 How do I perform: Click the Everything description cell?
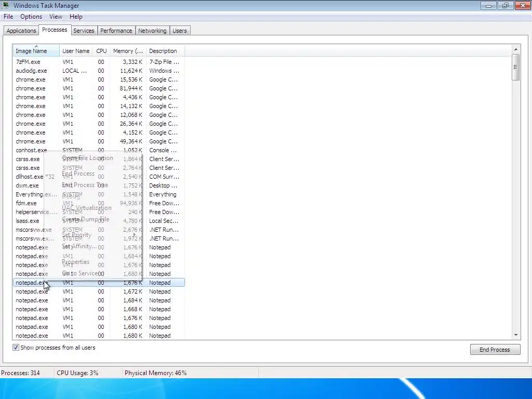[x=163, y=194]
